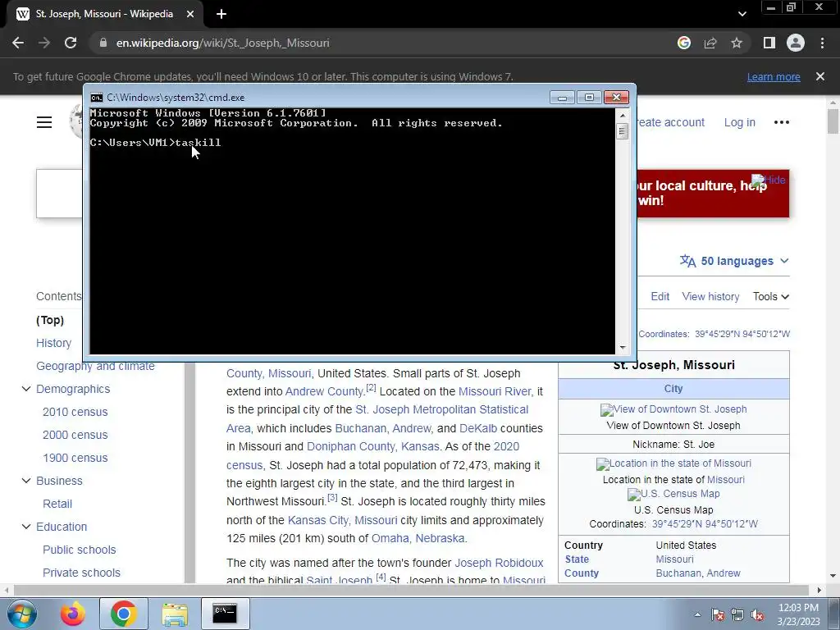Image resolution: width=840 pixels, height=630 pixels.
Task: Open Wikipedia hamburger main menu
Action: [x=44, y=122]
